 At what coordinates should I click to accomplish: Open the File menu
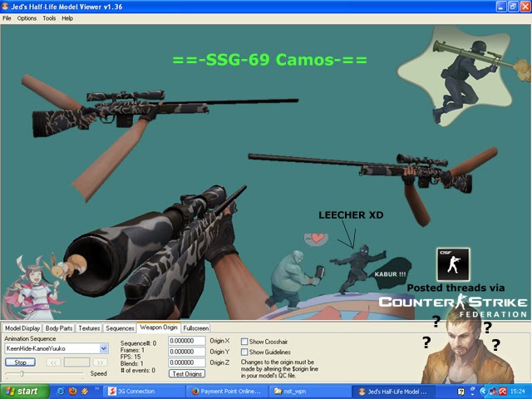point(7,18)
